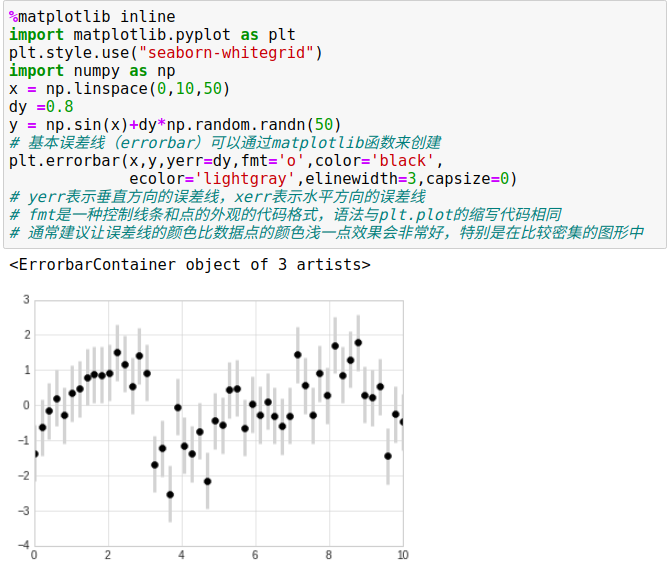Image resolution: width=668 pixels, height=571 pixels.
Task: Click the 'lightgray' ecolor string
Action: 245,179
